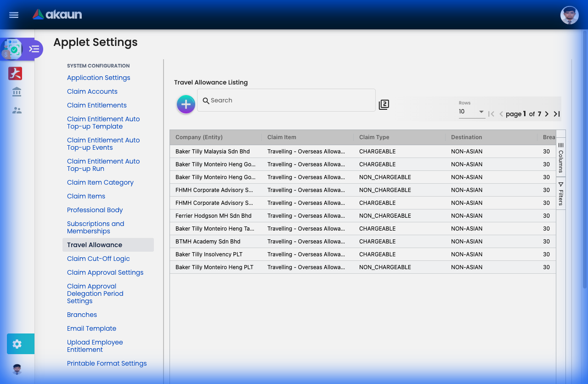Add a new Travel Allowance entry

(186, 104)
